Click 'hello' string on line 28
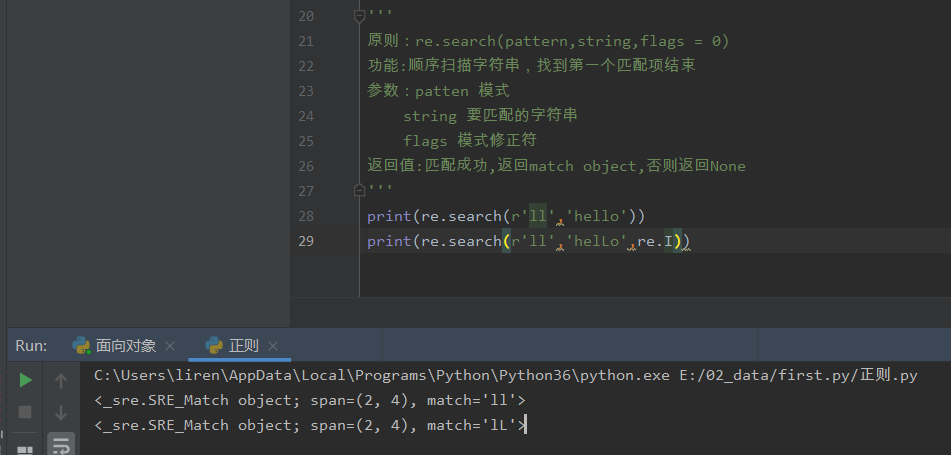This screenshot has height=455, width=951. pyautogui.click(x=597, y=216)
